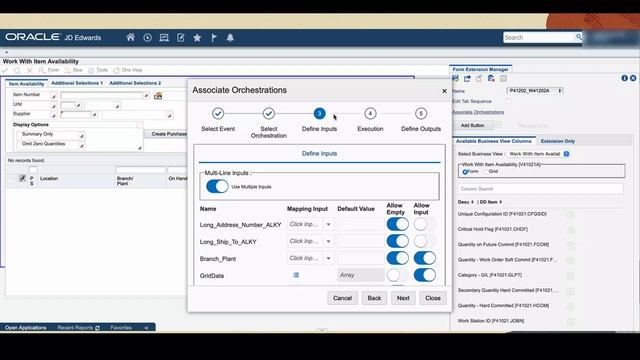Click the Cancel button in dialog
This screenshot has height=360, width=640.
[x=342, y=298]
